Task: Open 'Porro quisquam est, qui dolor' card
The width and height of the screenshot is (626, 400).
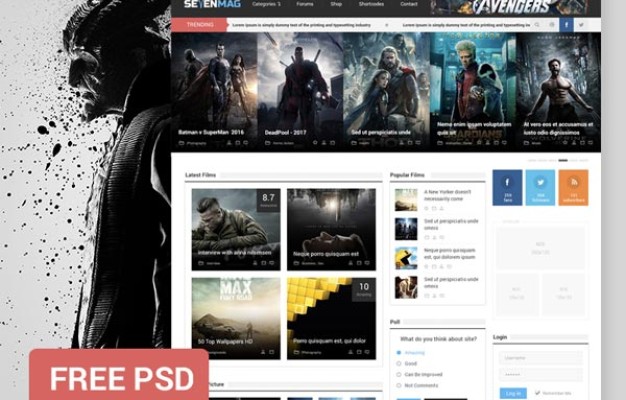Action: coord(331,318)
